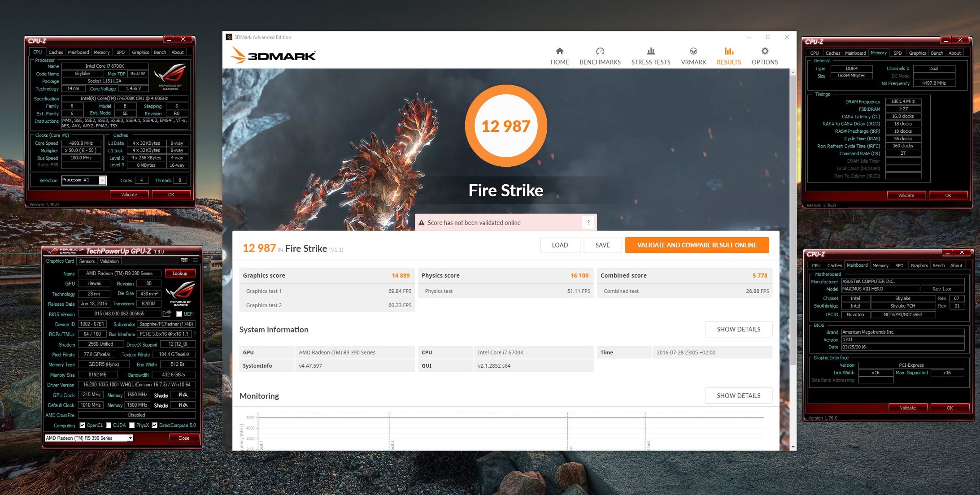
Task: Open SPD tab in the CPU-Z Memory window
Action: (x=897, y=53)
